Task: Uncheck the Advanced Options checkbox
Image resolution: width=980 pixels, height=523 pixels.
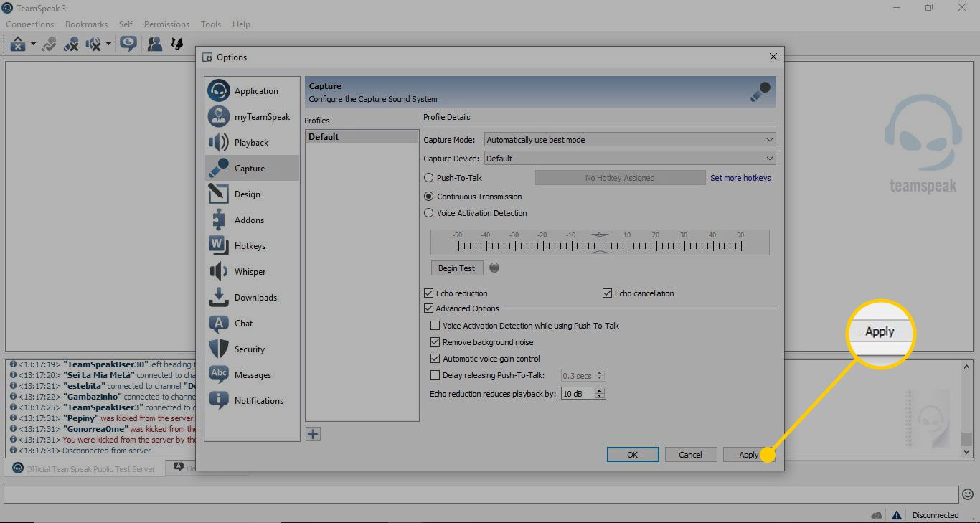Action: point(429,308)
